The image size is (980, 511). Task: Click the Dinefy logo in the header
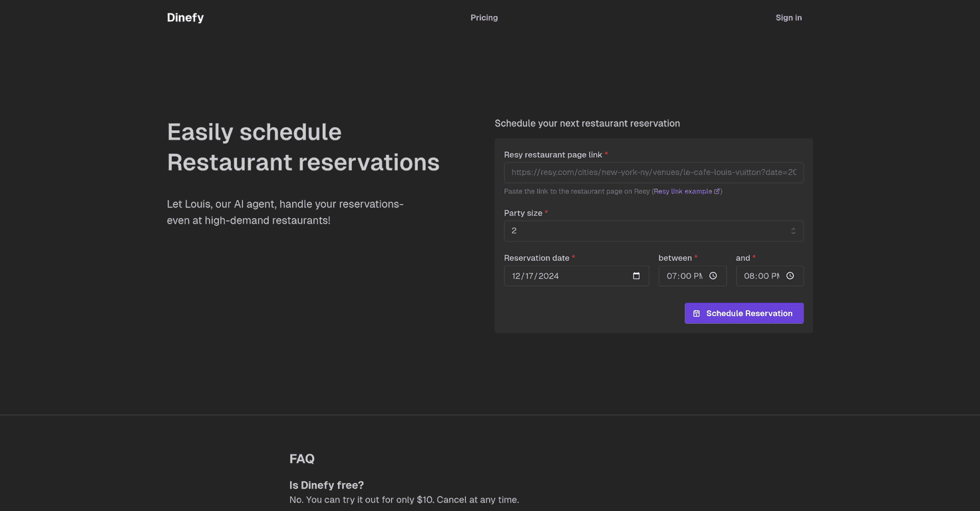[185, 17]
